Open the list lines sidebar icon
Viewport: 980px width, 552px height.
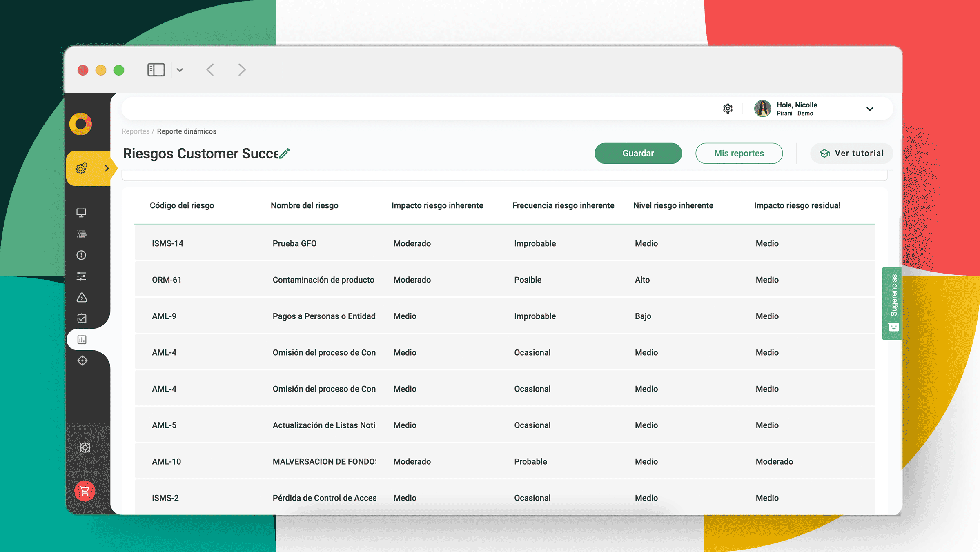pyautogui.click(x=81, y=234)
